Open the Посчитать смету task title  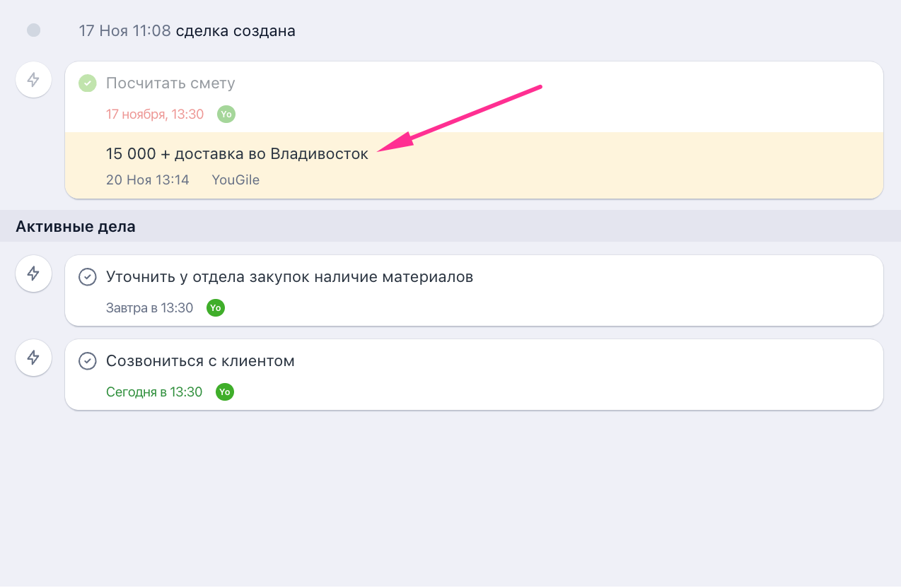[170, 83]
